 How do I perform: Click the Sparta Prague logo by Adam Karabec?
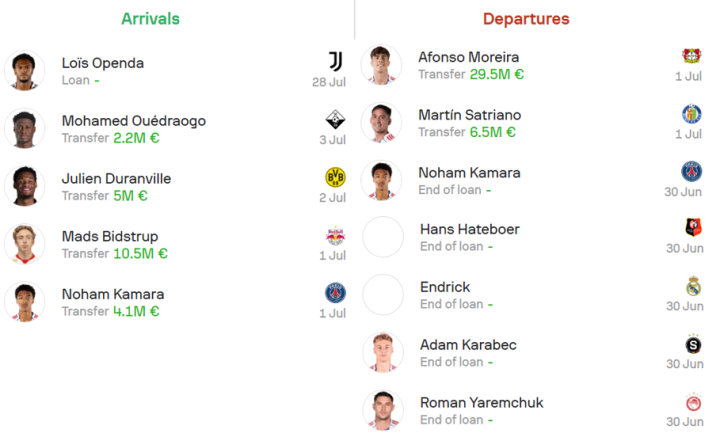693,344
